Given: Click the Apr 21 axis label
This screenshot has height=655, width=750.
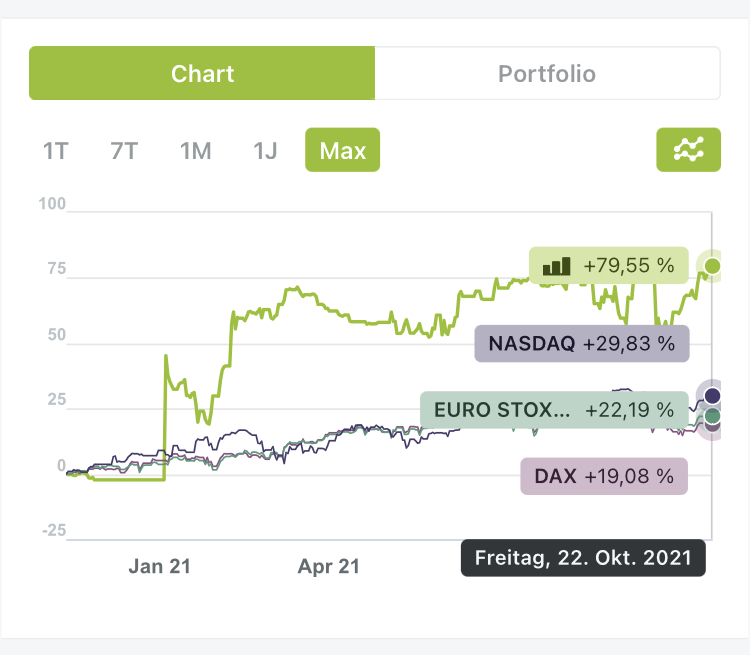Looking at the screenshot, I should click(329, 566).
